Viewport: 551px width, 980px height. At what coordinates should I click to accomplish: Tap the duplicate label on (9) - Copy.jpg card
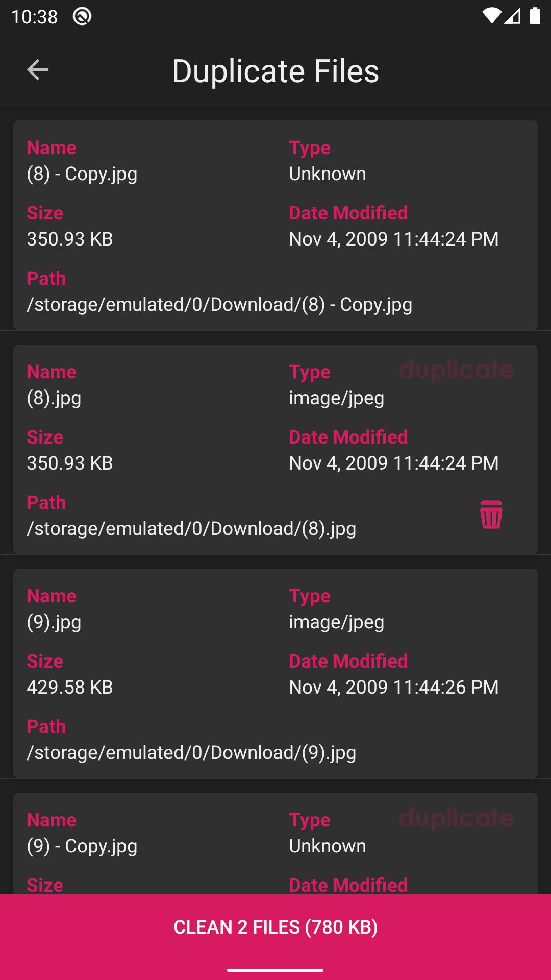coord(456,819)
